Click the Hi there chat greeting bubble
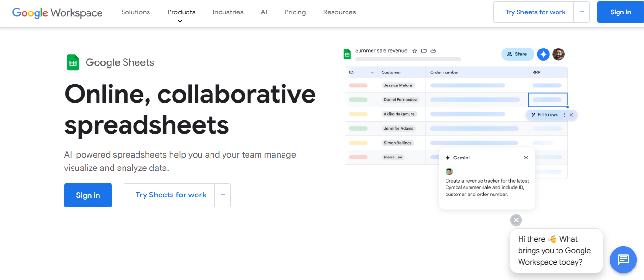Image resolution: width=644 pixels, height=280 pixels. (556, 251)
